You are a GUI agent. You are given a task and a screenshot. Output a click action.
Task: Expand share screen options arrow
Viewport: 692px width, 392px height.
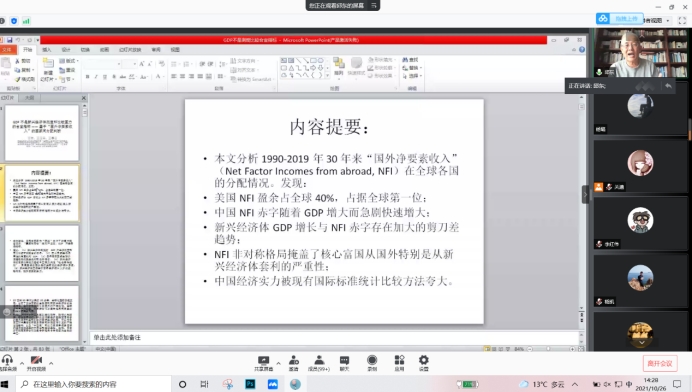tap(278, 363)
